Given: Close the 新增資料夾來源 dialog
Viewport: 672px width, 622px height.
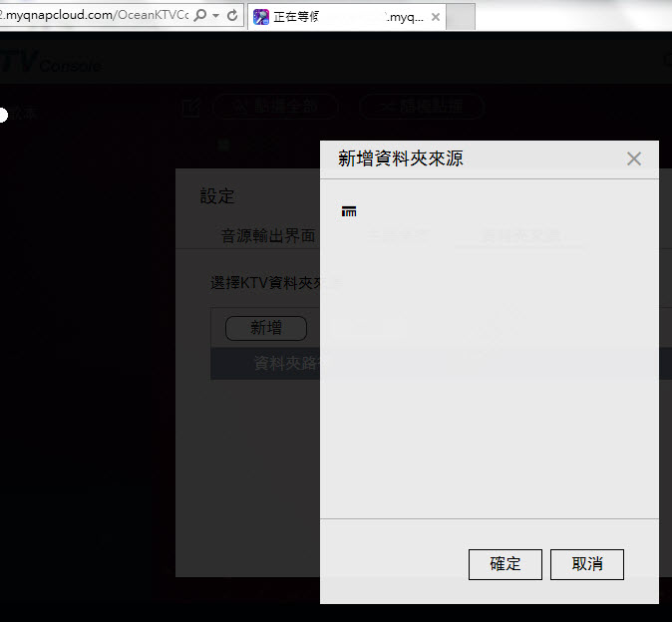Looking at the screenshot, I should (x=634, y=158).
